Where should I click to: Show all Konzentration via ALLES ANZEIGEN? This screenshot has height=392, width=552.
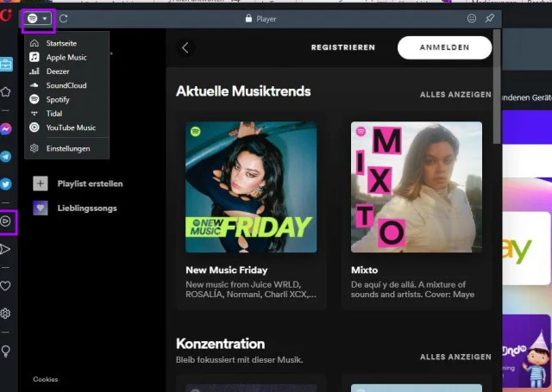tap(455, 357)
